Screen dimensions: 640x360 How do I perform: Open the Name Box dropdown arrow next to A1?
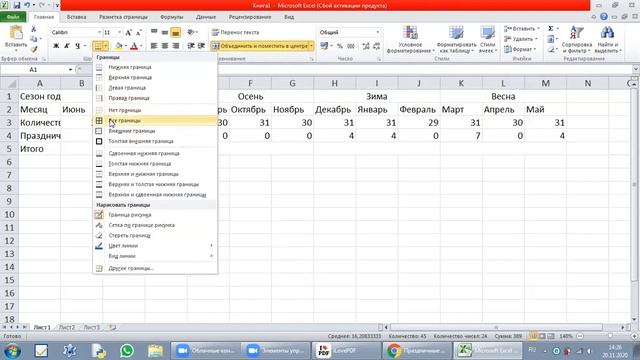70,70
